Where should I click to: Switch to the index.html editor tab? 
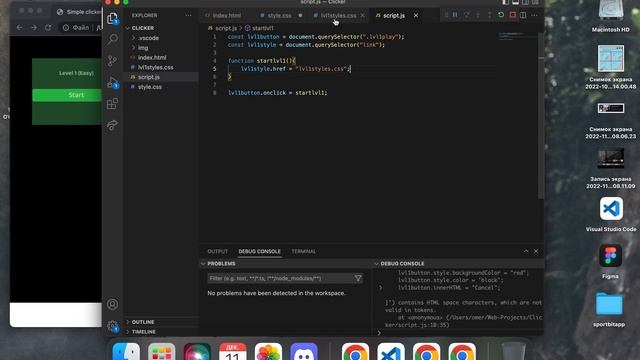click(x=227, y=16)
